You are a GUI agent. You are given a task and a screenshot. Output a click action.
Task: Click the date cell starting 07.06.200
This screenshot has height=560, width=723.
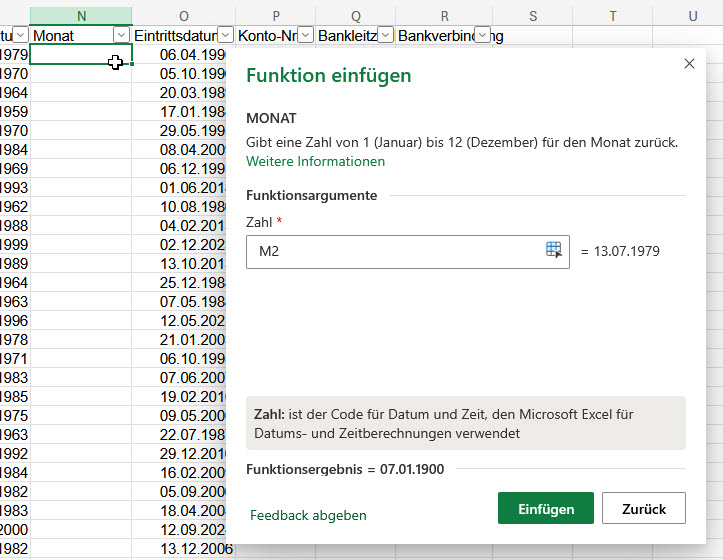(x=180, y=377)
